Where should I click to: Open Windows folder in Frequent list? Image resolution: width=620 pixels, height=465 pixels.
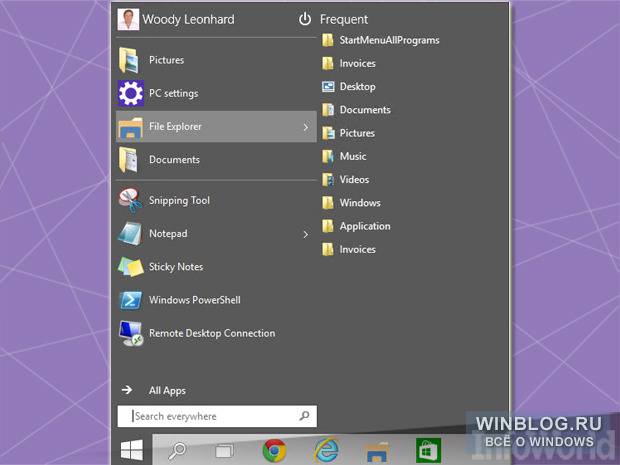pos(360,203)
